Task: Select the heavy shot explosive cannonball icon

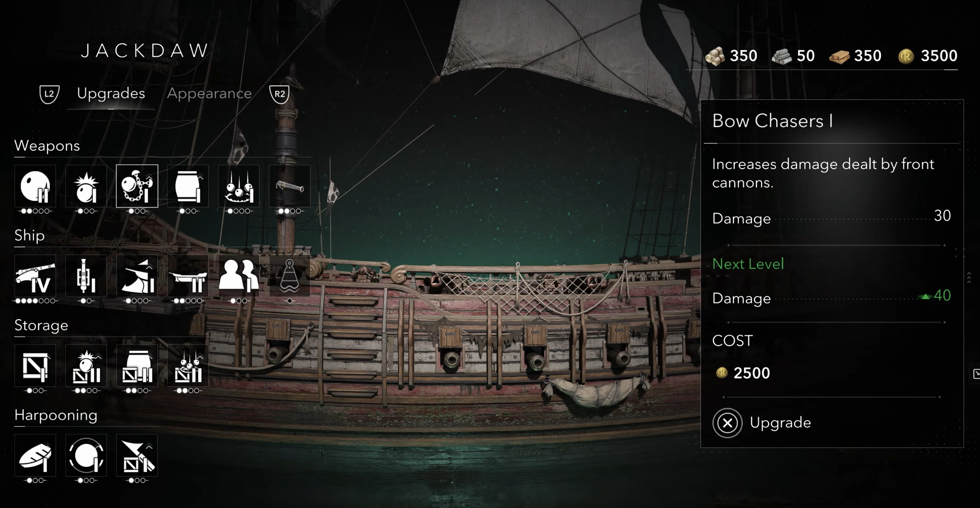Action: (x=86, y=186)
